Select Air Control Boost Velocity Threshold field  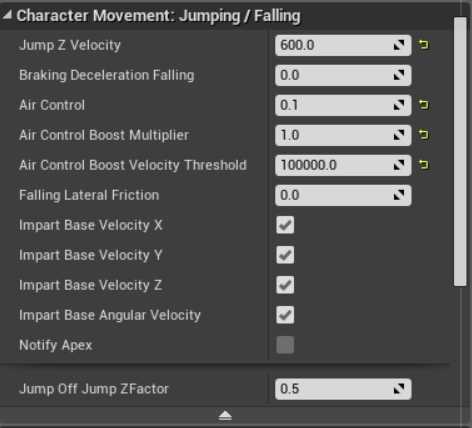tap(343, 165)
